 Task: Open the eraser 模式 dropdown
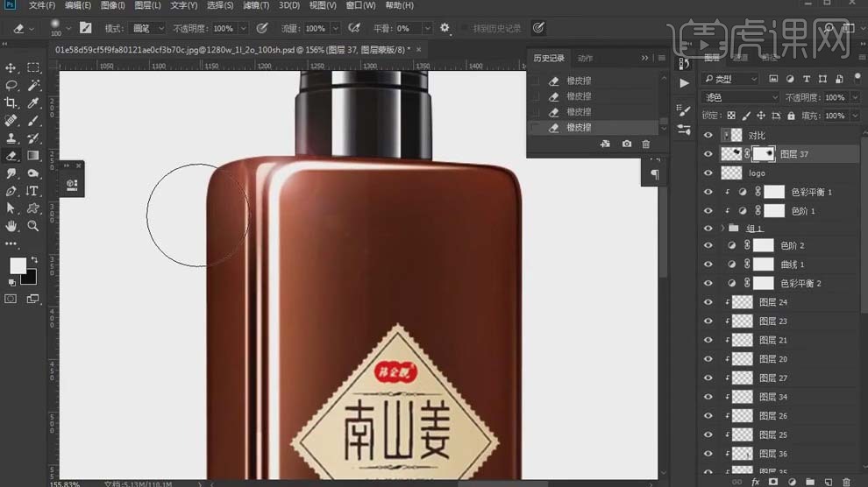point(146,28)
